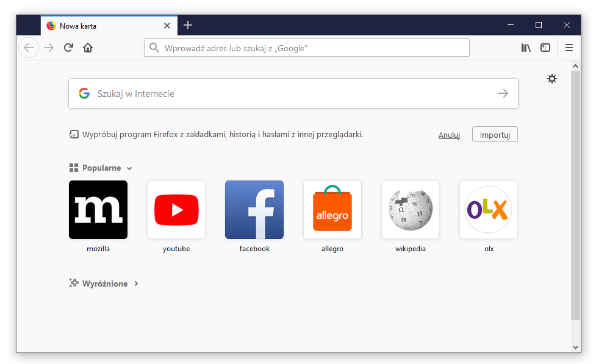Click the forward navigation arrow

pyautogui.click(x=49, y=48)
